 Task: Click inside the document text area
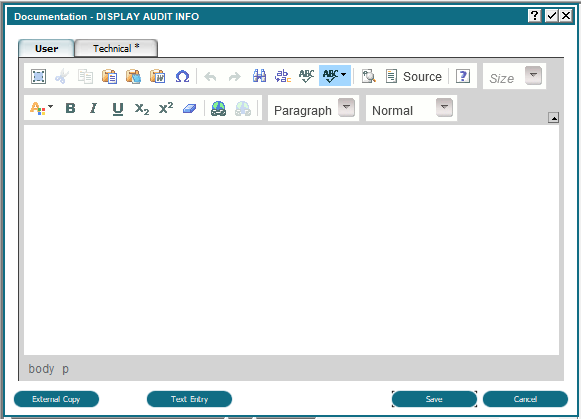pos(291,240)
